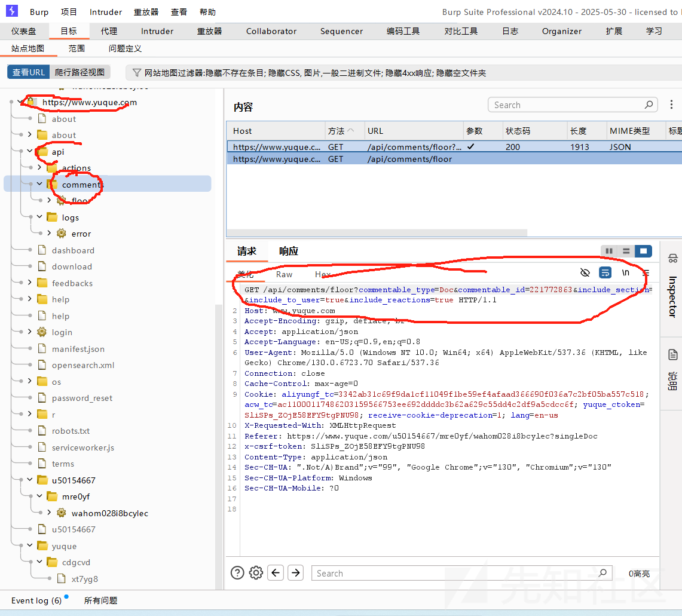Select the /api/comments/floor row without parameters
This screenshot has width=682, height=616.
454,159
